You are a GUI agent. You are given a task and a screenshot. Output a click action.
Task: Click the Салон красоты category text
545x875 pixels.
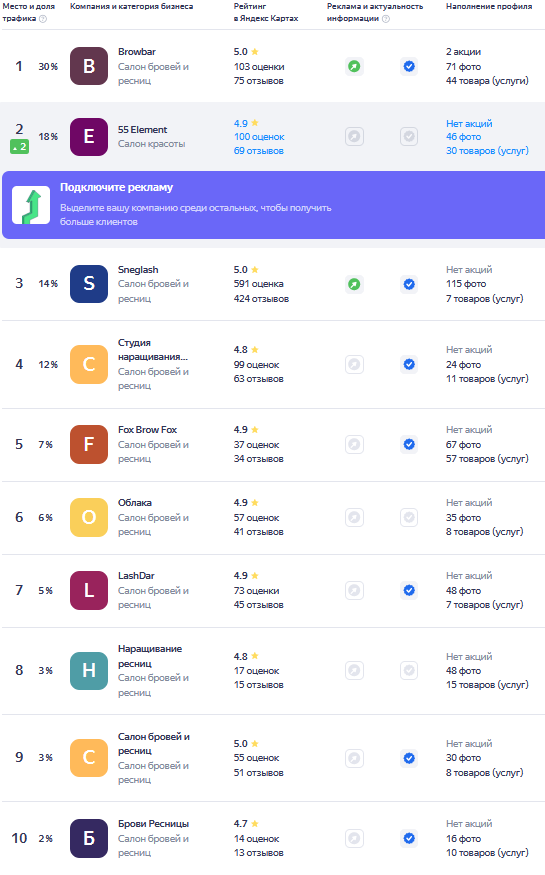[x=151, y=143]
